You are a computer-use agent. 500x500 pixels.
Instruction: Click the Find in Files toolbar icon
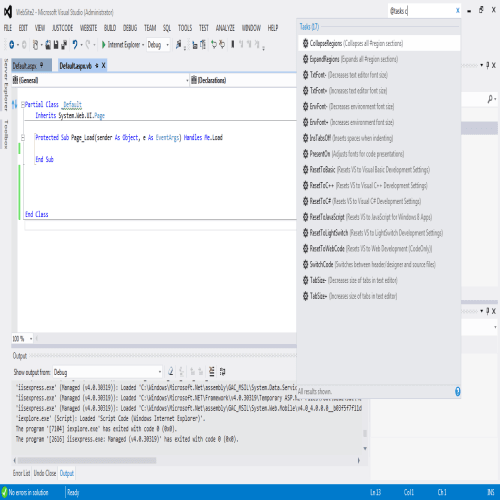(179, 44)
